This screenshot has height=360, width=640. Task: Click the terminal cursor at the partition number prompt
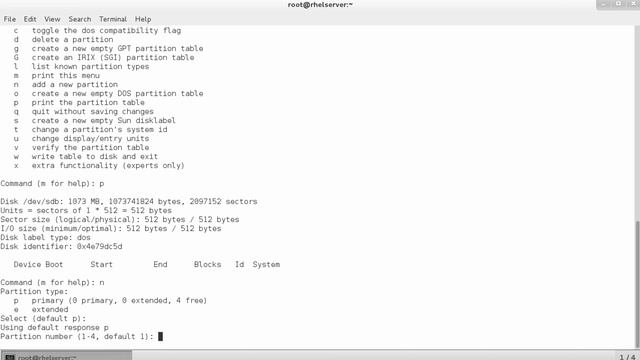pyautogui.click(x=160, y=336)
